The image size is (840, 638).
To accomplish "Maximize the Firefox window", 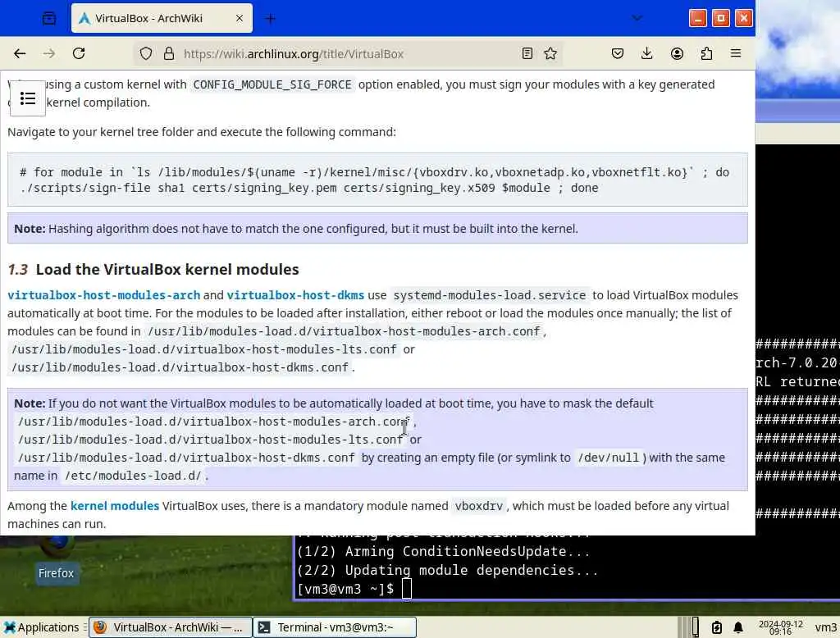I will pyautogui.click(x=720, y=18).
